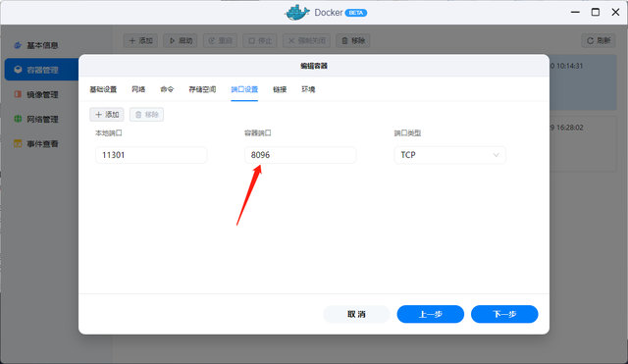
Task: Switch to the 环境 tab
Action: point(308,89)
